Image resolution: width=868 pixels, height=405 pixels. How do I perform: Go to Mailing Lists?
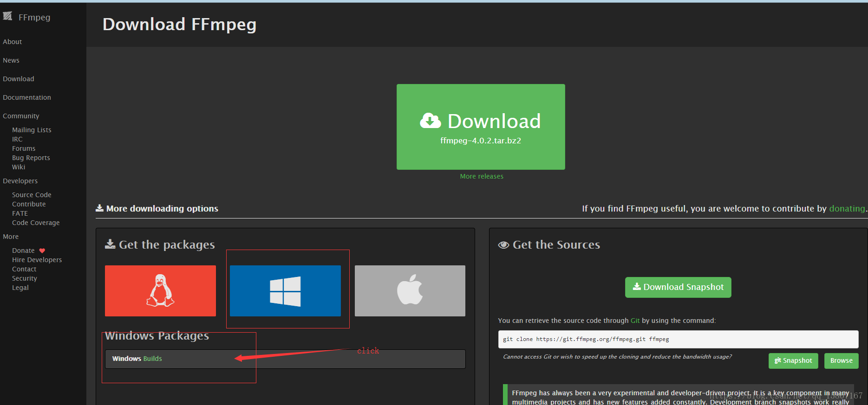click(32, 130)
